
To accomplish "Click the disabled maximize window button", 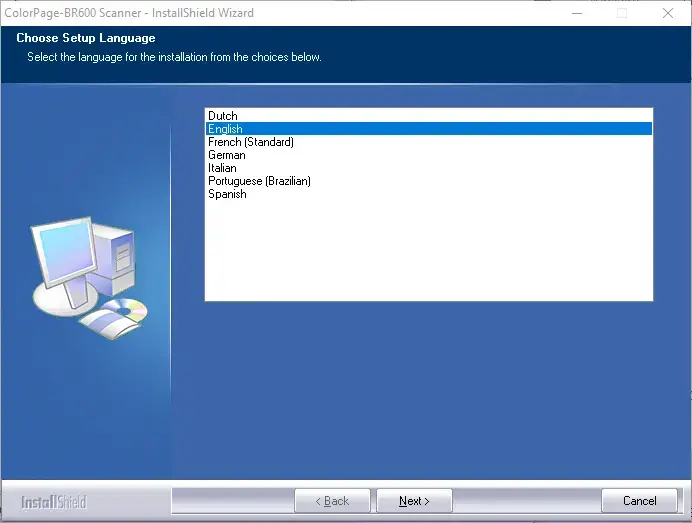I will (622, 13).
